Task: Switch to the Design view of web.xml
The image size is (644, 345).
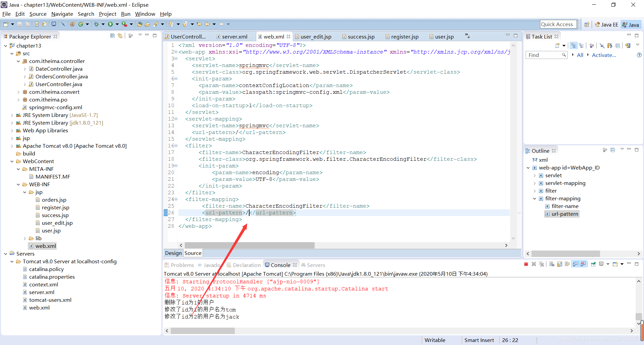Action: click(x=173, y=253)
